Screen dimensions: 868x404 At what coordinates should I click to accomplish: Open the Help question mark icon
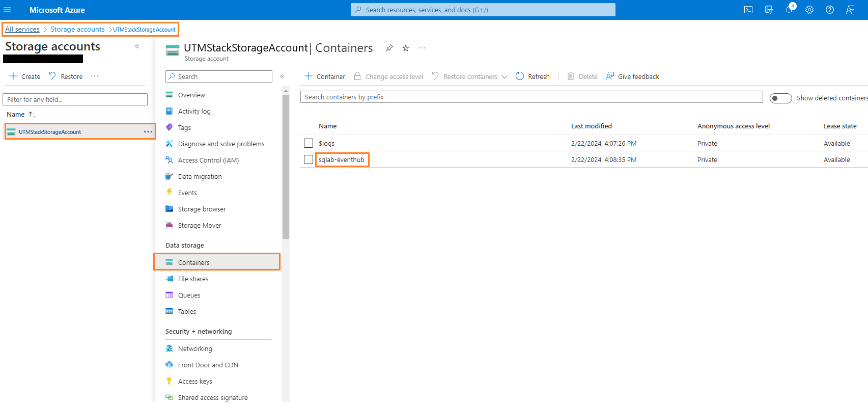(x=830, y=10)
